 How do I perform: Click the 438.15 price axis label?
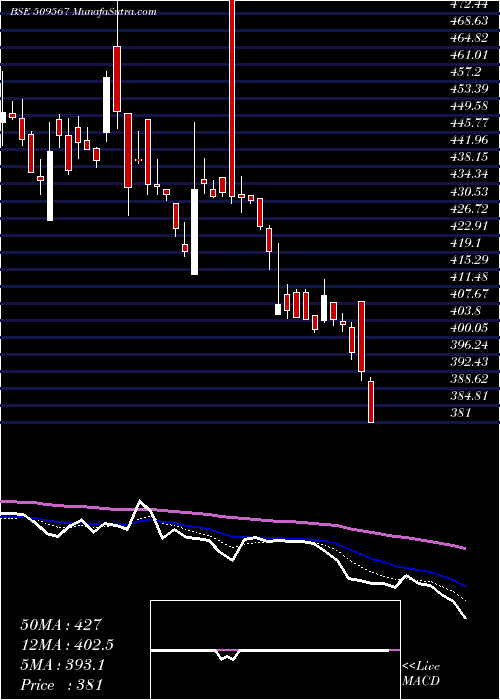pyautogui.click(x=467, y=157)
